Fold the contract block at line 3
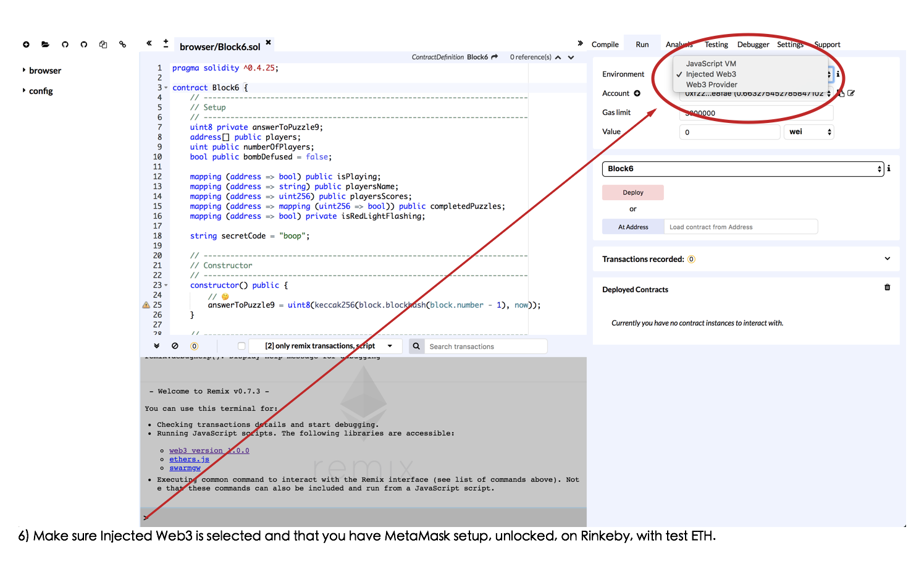Viewport: 924px width, 561px height. (166, 88)
